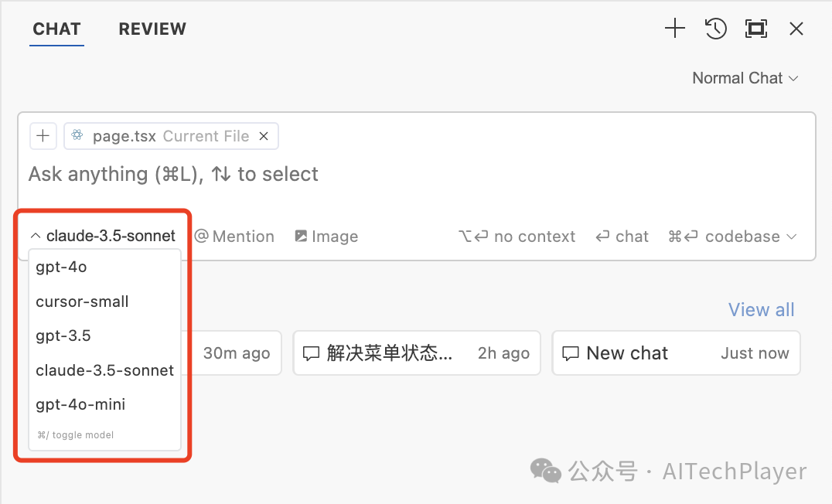The image size is (832, 504).
Task: Remove page.tsx current file chip
Action: [264, 136]
